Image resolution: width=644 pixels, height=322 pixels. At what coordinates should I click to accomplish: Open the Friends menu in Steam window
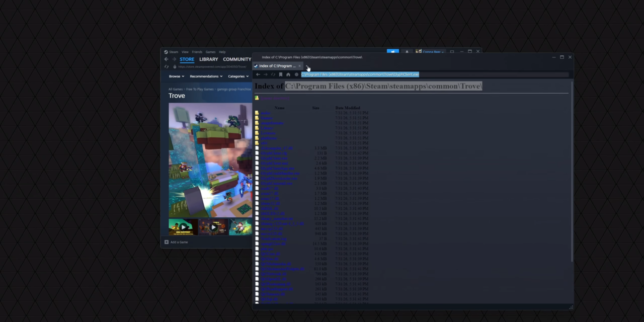tap(197, 52)
